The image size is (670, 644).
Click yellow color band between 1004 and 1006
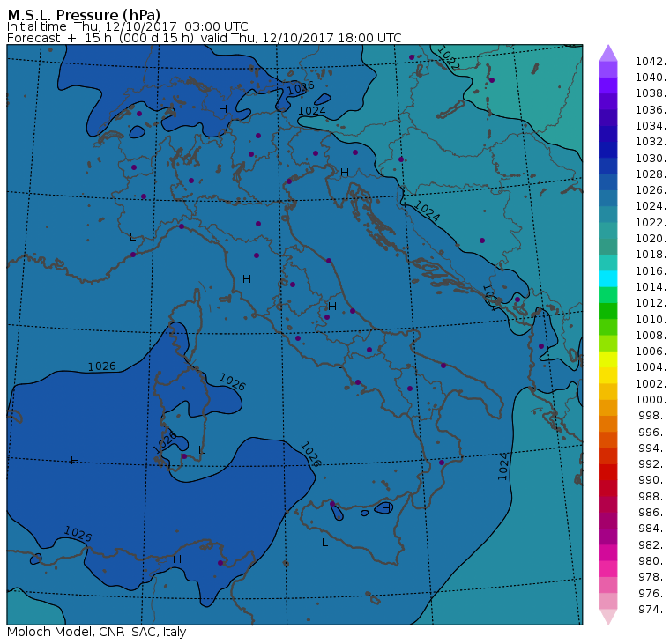608,359
